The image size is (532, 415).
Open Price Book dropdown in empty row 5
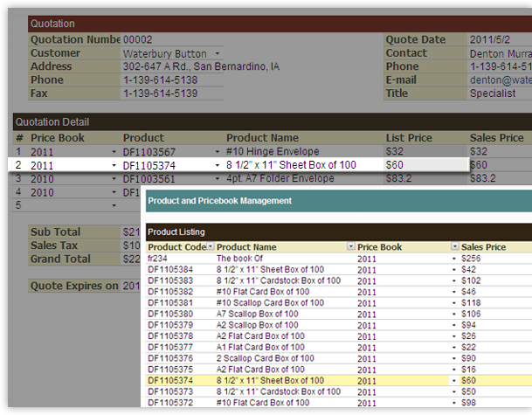(114, 205)
